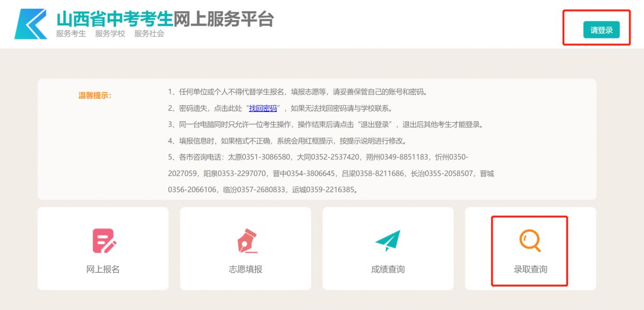
Task: Click tip 1 about 不得代替学生报名
Action: coord(297,92)
